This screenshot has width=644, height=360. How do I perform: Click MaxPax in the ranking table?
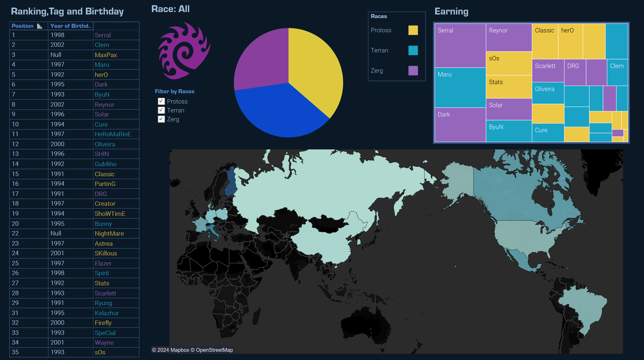pos(106,55)
